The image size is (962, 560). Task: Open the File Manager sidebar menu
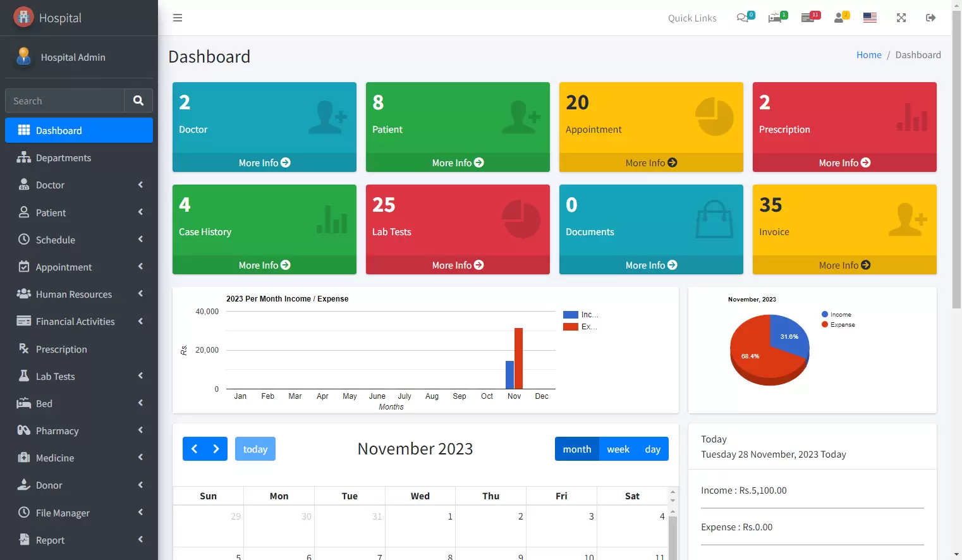79,513
